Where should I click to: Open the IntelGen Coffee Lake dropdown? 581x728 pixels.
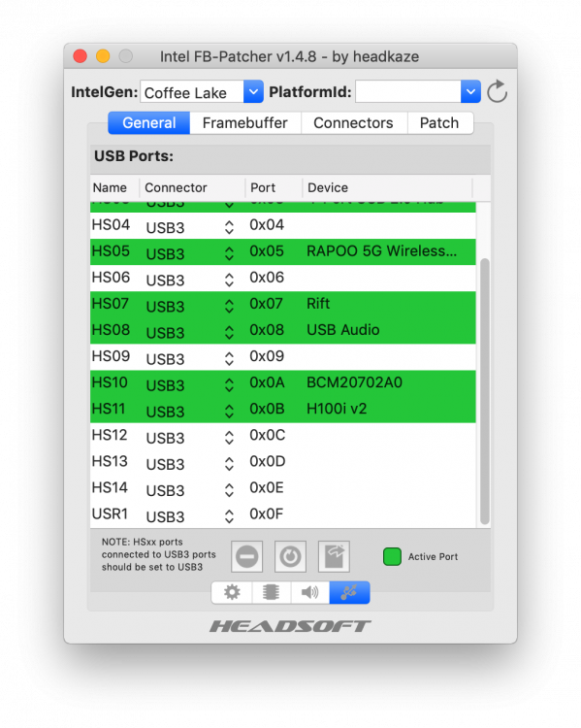coord(253,92)
